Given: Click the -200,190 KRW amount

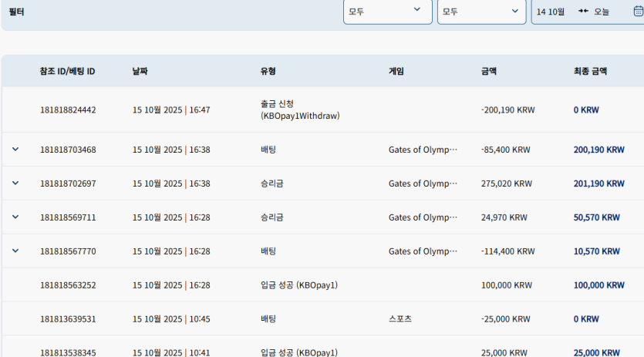Looking at the screenshot, I should tap(508, 109).
